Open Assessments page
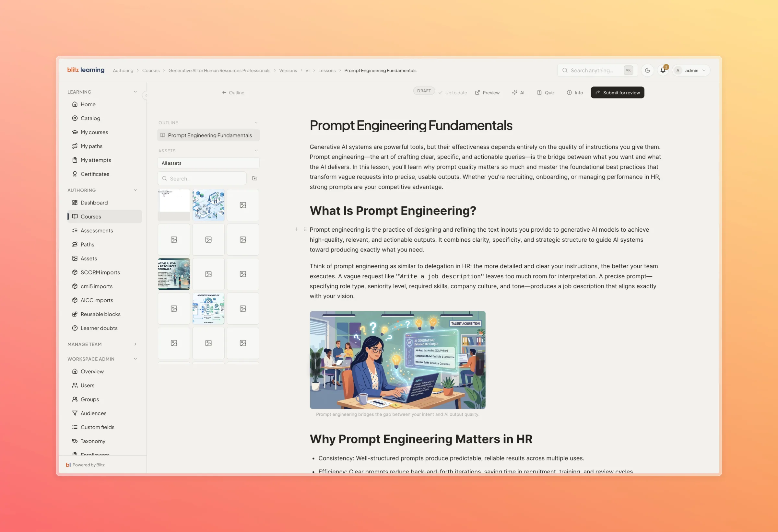Image resolution: width=778 pixels, height=532 pixels. point(105,231)
